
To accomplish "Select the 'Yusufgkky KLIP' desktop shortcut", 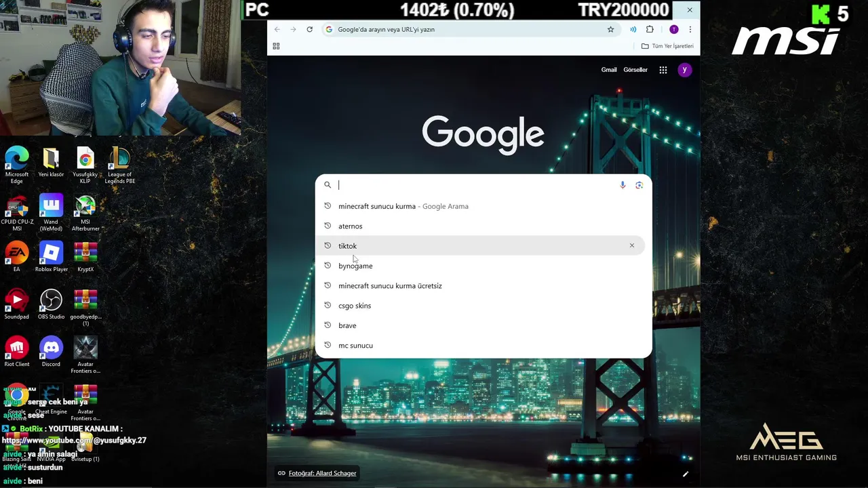I will coord(85,165).
